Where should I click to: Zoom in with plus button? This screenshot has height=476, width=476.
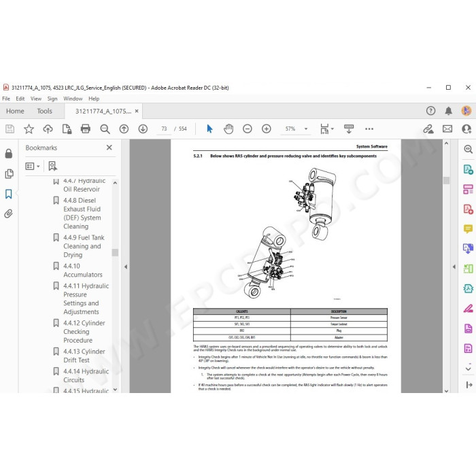(267, 129)
